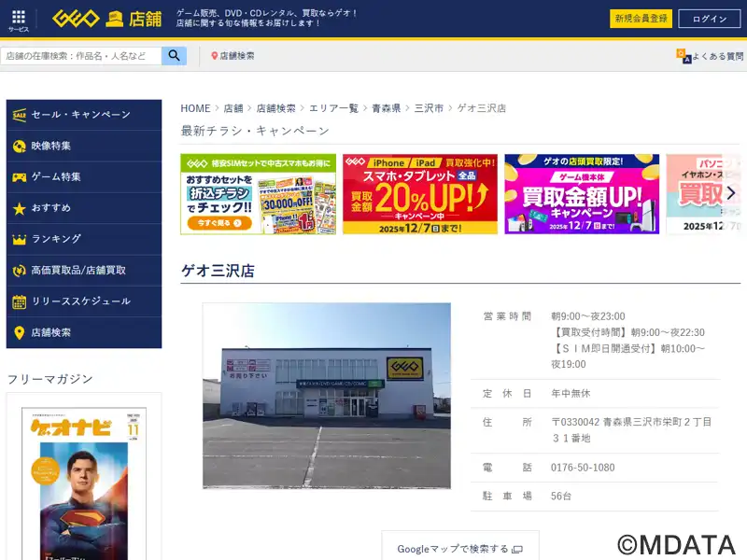747x560 pixels.
Task: Click the SALE tag icon in sidebar
Action: pyautogui.click(x=19, y=115)
